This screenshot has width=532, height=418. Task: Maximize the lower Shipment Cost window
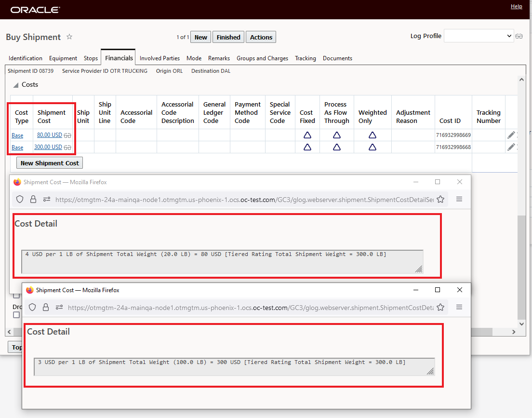coord(438,290)
